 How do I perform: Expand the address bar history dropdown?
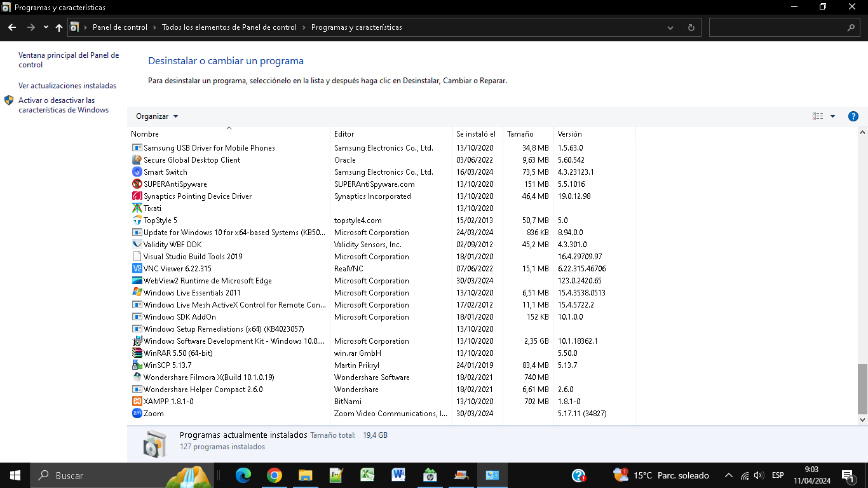671,27
